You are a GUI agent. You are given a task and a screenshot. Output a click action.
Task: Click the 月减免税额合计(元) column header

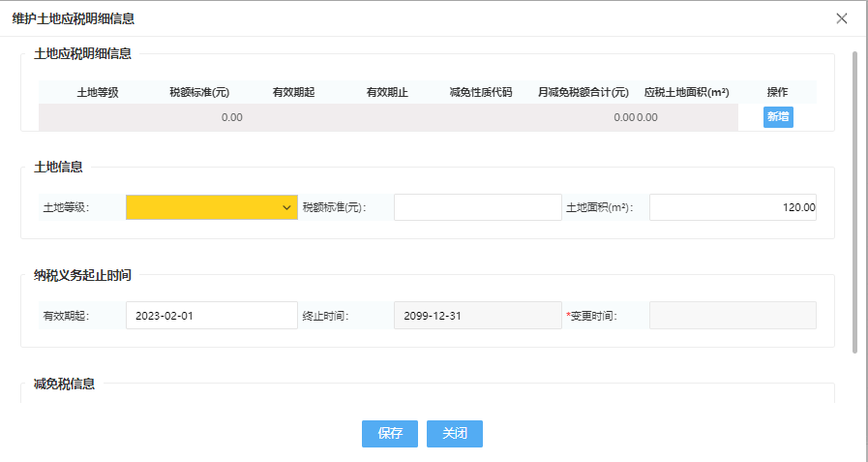click(x=584, y=92)
